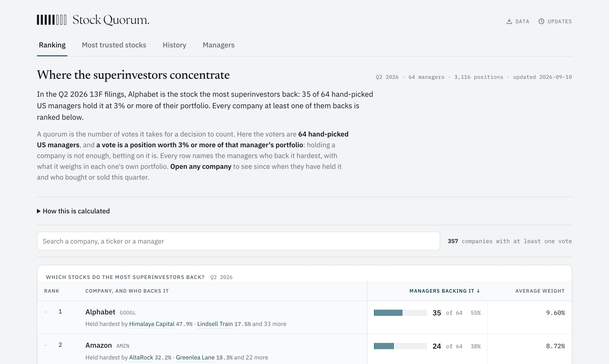Click the 38% share for Amazon
Image resolution: width=609 pixels, height=364 pixels.
[476, 346]
